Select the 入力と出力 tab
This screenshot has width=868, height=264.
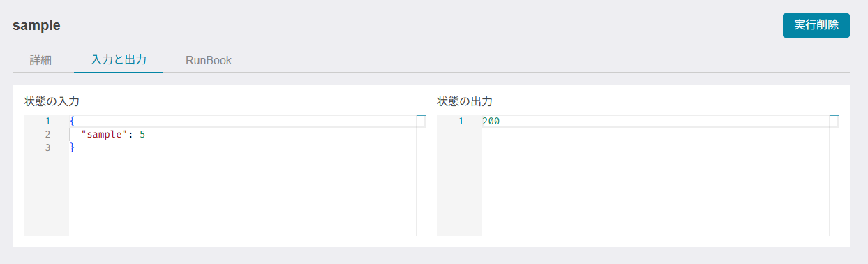pyautogui.click(x=119, y=60)
